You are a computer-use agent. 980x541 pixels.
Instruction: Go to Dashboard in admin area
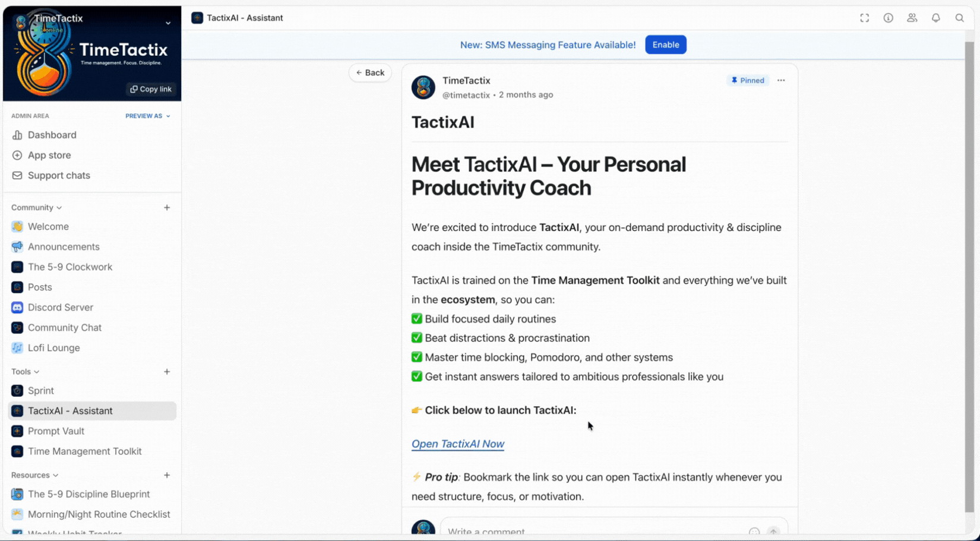click(52, 135)
